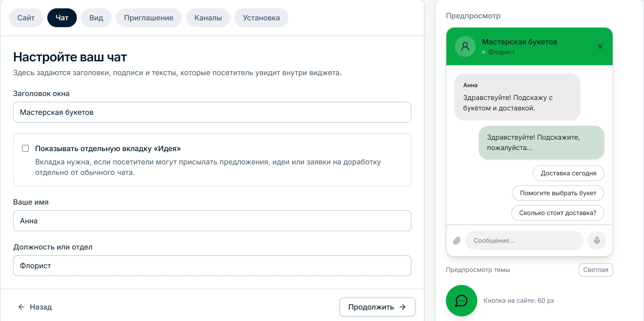Go to the Вид step tab
This screenshot has width=644, height=321.
[96, 18]
